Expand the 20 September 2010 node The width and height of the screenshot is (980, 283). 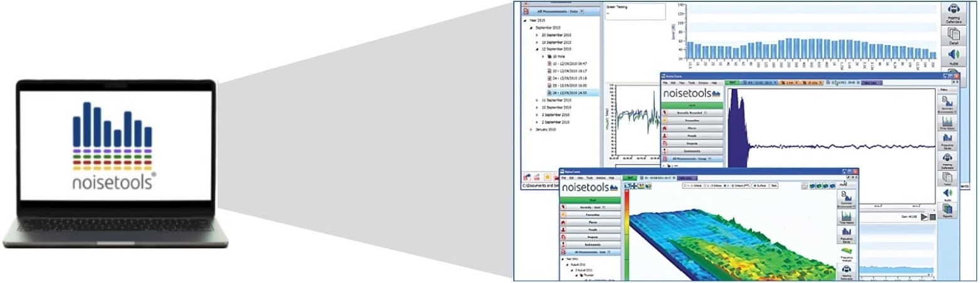point(537,35)
